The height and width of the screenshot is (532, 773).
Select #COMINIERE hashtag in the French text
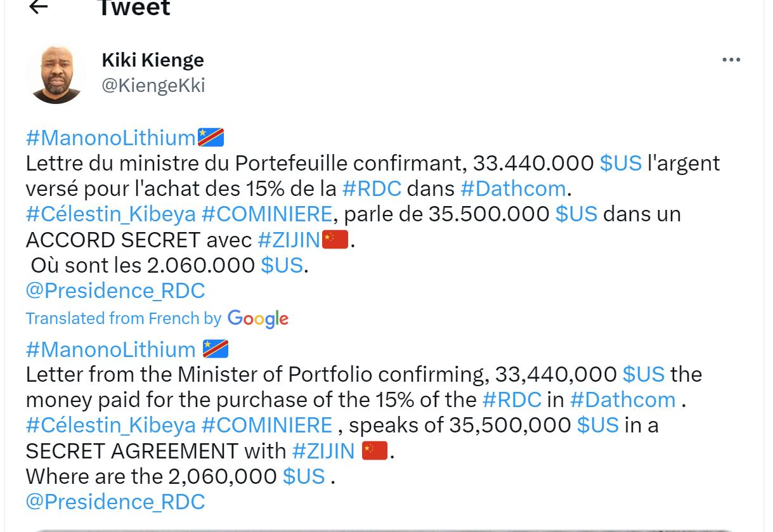click(267, 214)
